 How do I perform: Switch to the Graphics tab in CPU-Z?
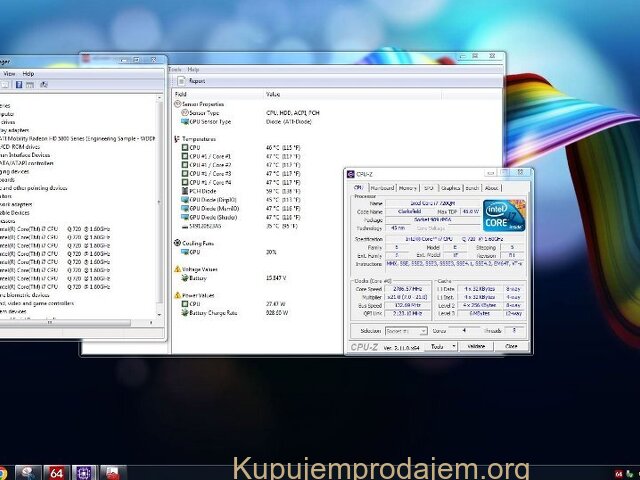point(450,187)
